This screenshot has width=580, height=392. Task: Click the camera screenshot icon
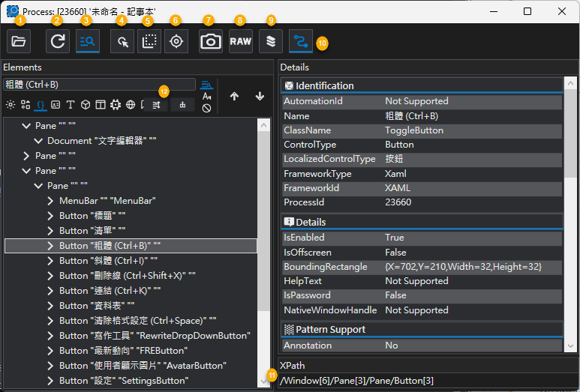pos(211,41)
